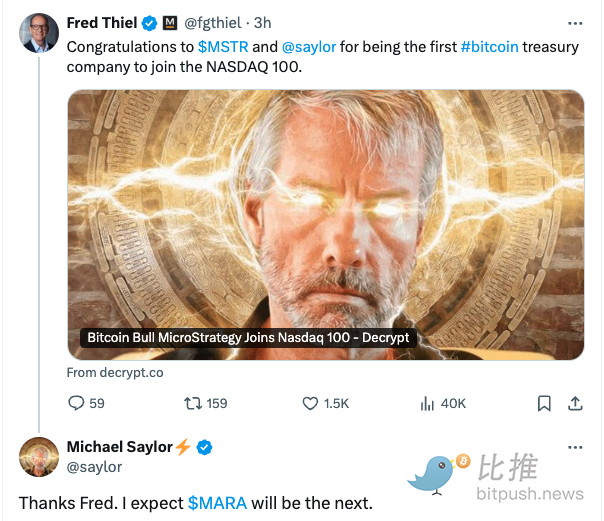The height and width of the screenshot is (521, 604).
Task: Open the $MARA cashtag in reply
Action: (217, 502)
